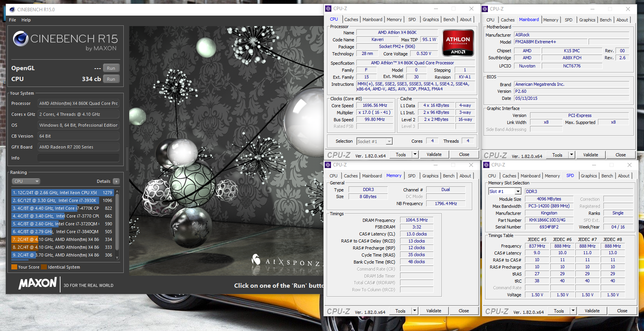This screenshot has height=331, width=644.
Task: Open ranking Details with the arrow icon
Action: [x=116, y=181]
